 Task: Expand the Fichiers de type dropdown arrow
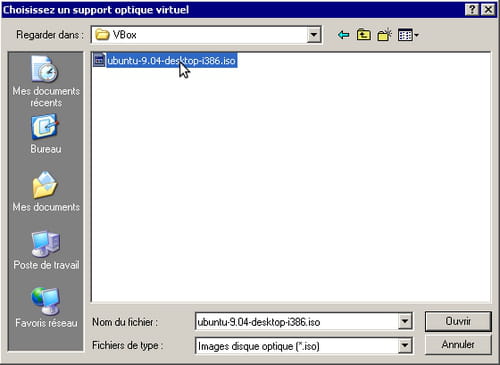click(x=405, y=346)
